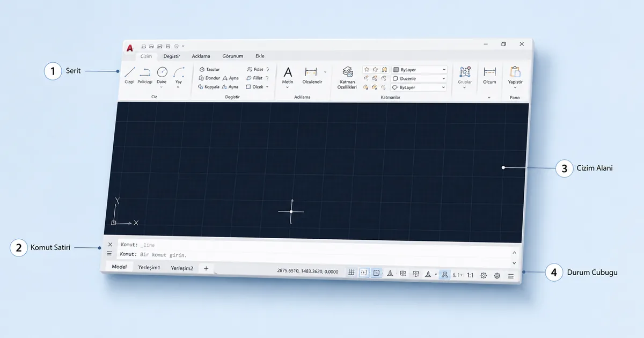644x338 pixels.
Task: Expand the Yay dropdown arrow
Action: 178,87
